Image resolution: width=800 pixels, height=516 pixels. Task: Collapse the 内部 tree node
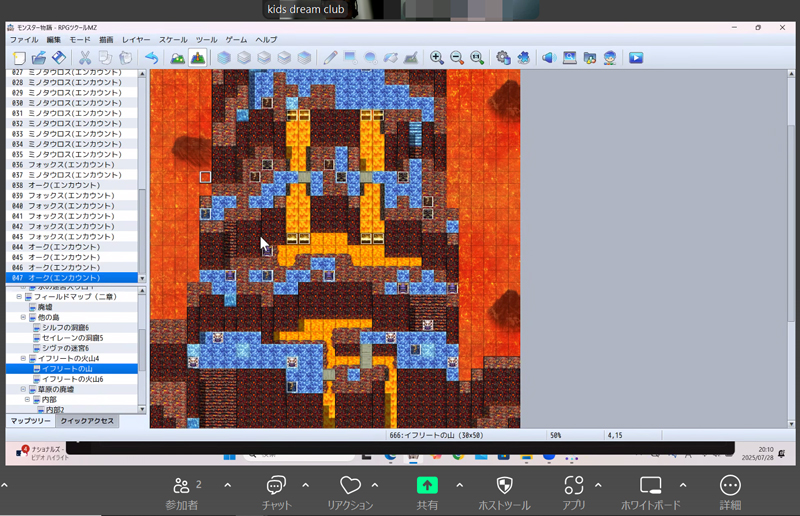tap(27, 399)
